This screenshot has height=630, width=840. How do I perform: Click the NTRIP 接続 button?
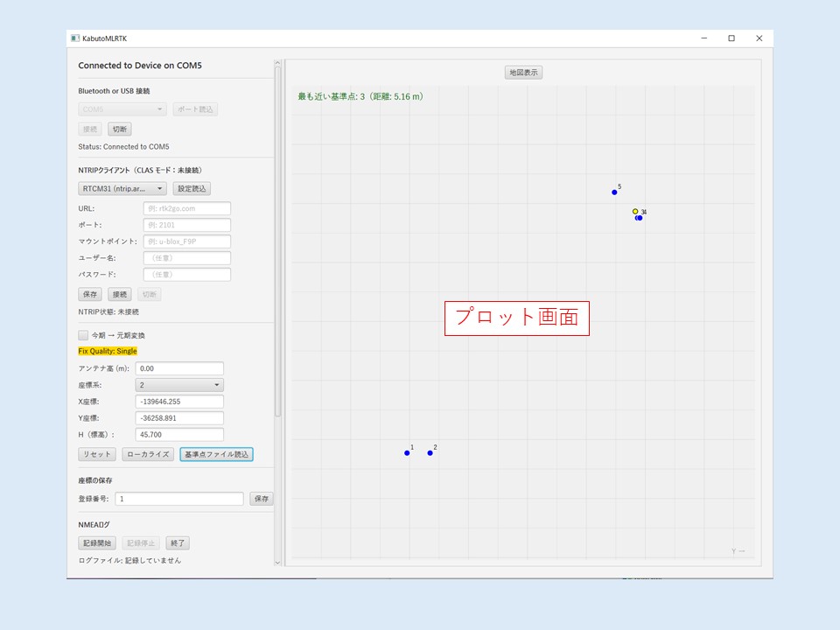(120, 294)
